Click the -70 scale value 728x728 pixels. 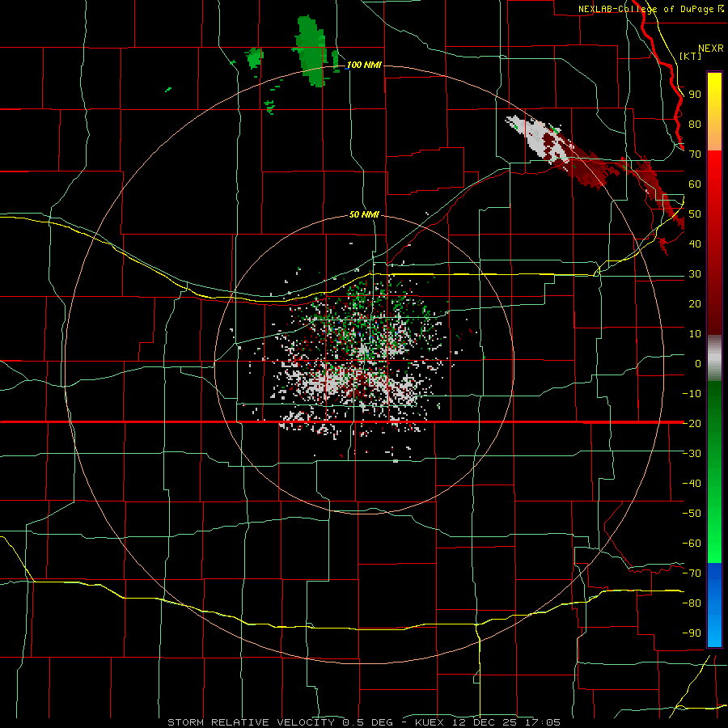click(692, 573)
